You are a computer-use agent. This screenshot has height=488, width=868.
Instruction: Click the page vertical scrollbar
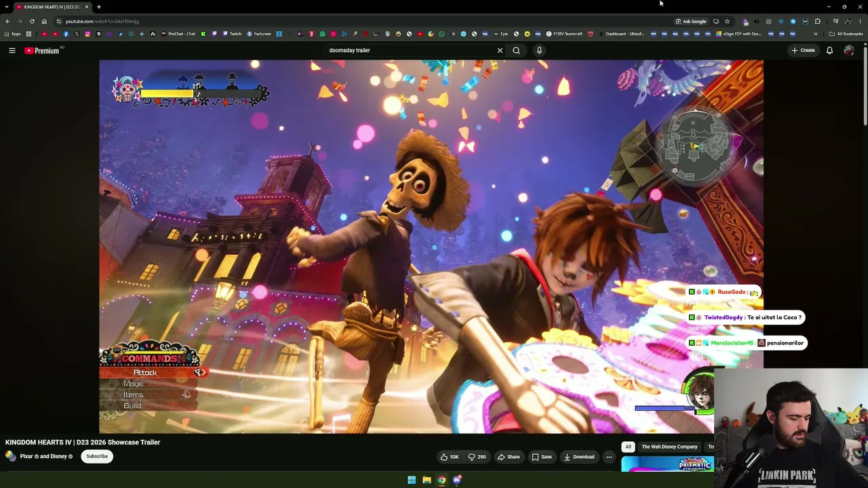tap(865, 85)
